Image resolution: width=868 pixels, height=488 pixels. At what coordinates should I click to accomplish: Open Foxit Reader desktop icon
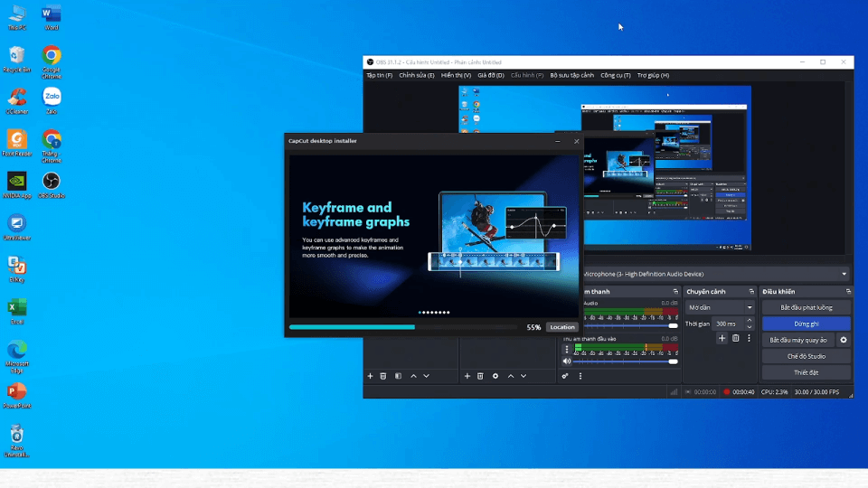pos(16,140)
